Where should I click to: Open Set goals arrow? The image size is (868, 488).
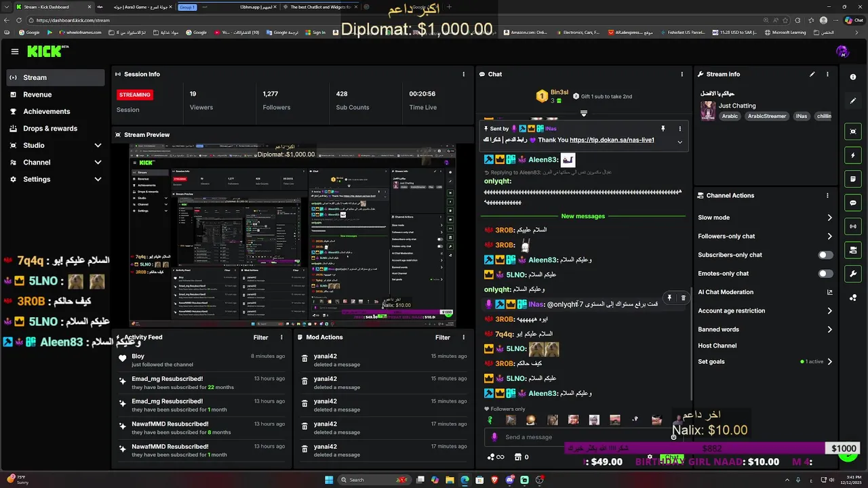(x=829, y=362)
